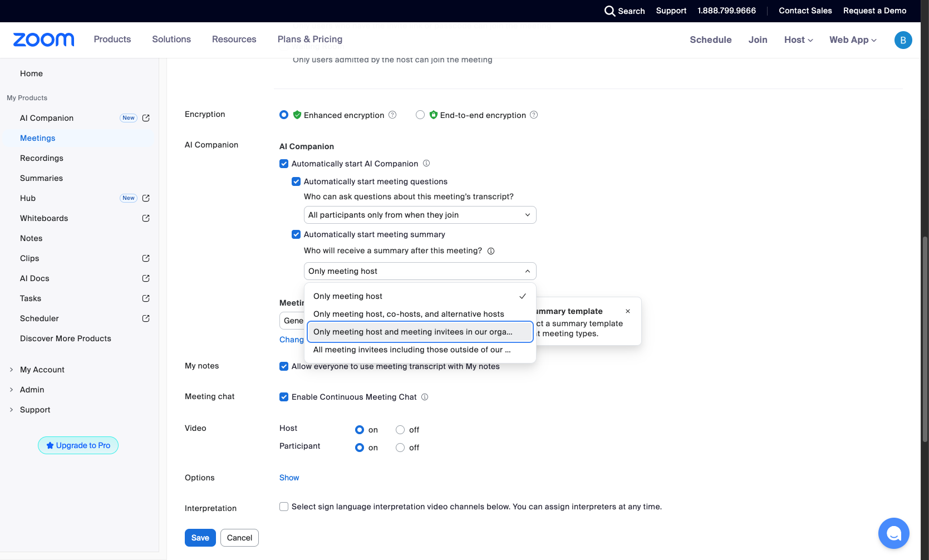Click Enhanced encryption help icon
The width and height of the screenshot is (929, 560).
pos(392,115)
